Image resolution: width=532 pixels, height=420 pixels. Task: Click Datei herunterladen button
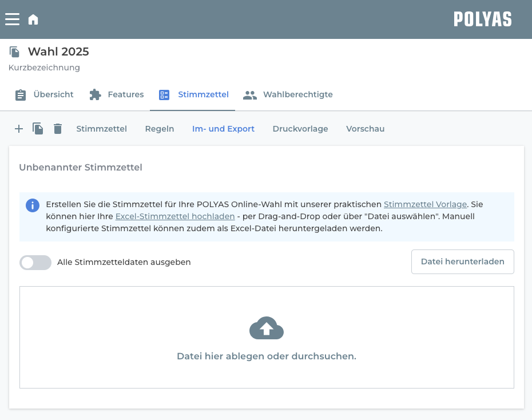pyautogui.click(x=462, y=261)
